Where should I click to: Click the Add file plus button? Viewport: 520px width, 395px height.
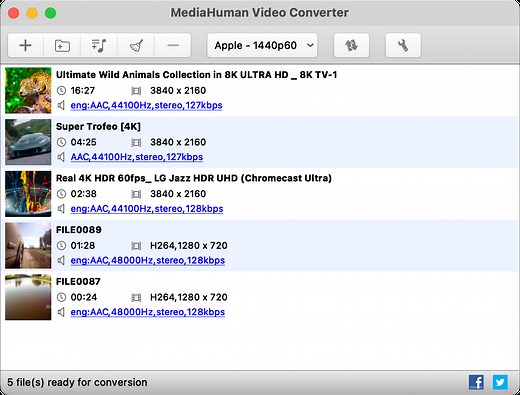coord(26,45)
